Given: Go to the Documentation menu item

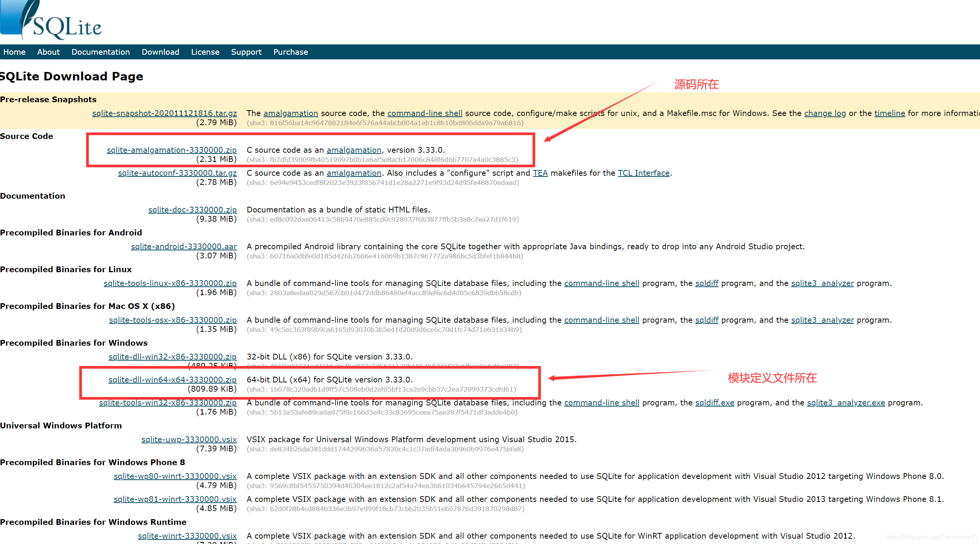Looking at the screenshot, I should click(101, 52).
